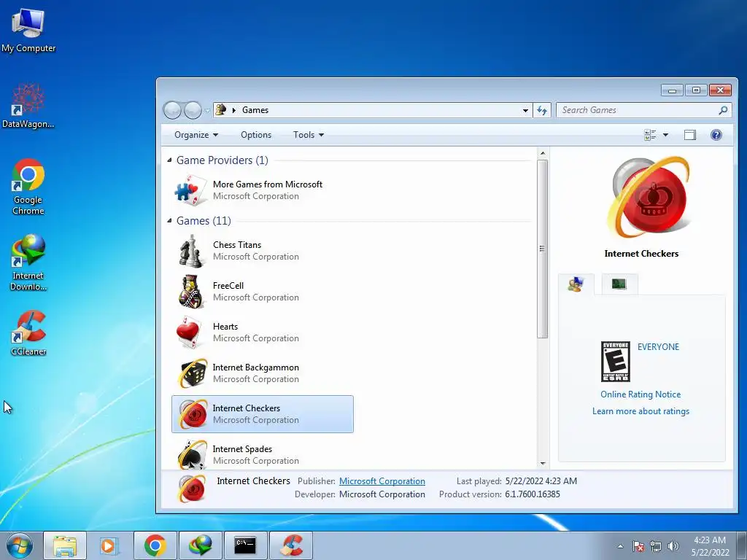Click the ESRB Everyone rating image

tap(616, 361)
